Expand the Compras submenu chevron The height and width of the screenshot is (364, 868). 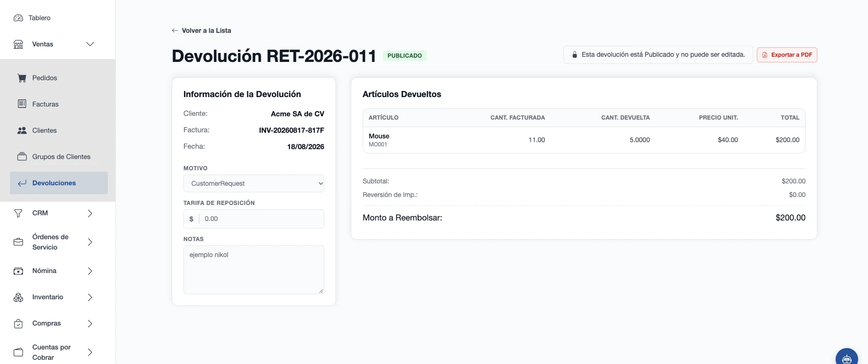[x=90, y=324]
